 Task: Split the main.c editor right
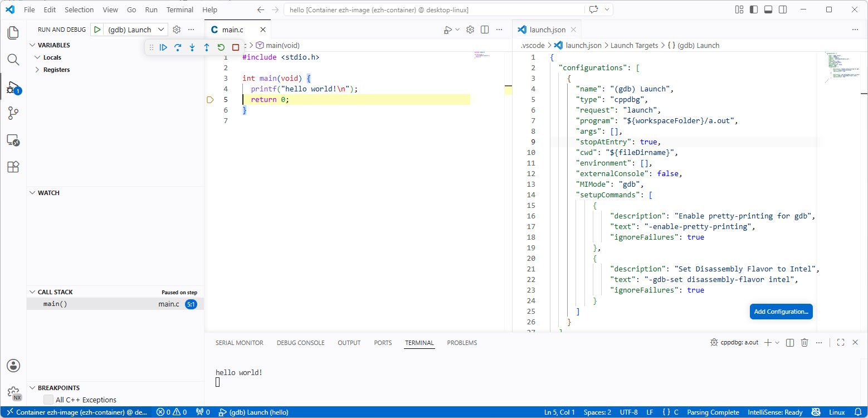pos(485,30)
